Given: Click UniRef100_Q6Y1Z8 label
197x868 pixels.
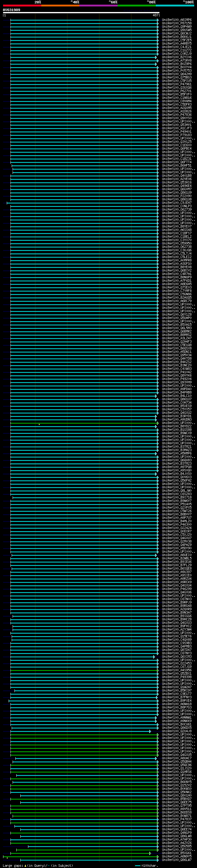Looking at the screenshot, I should point(176,314).
